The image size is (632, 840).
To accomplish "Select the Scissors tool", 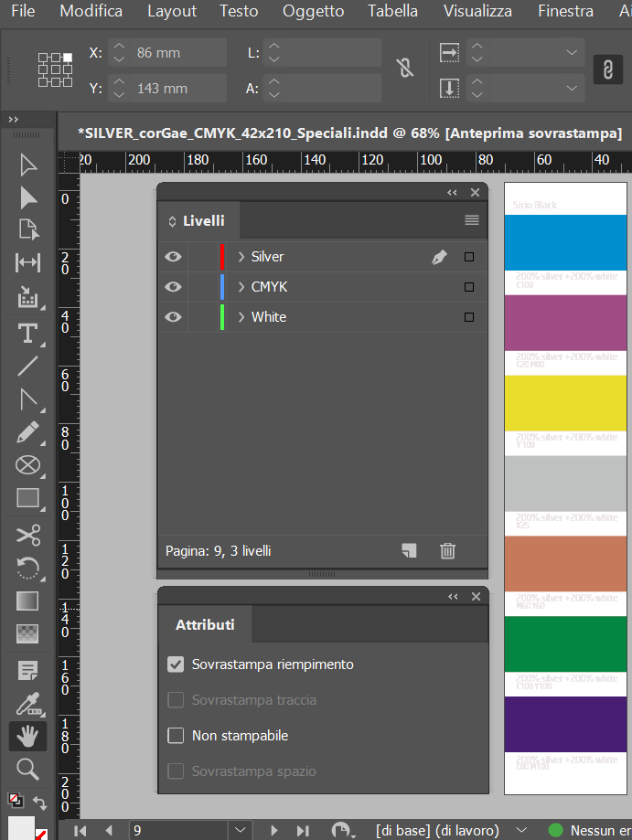I will [x=27, y=535].
